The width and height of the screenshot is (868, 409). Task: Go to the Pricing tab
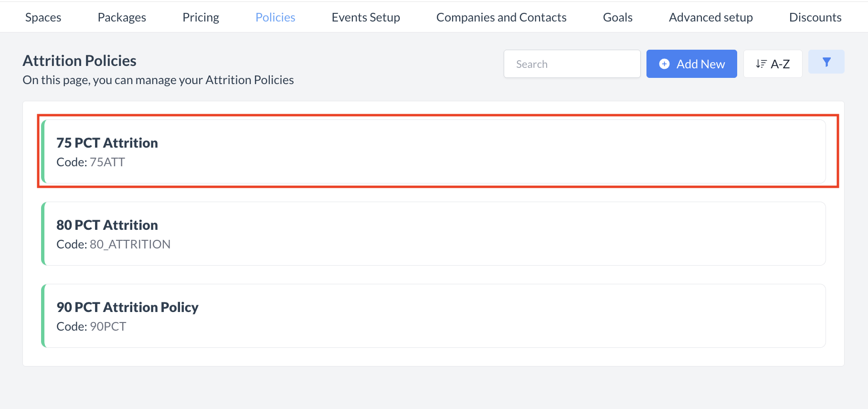201,18
